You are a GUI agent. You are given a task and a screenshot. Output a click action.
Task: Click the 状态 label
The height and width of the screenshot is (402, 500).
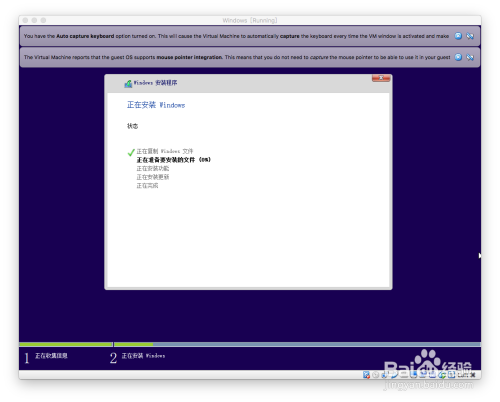[132, 126]
